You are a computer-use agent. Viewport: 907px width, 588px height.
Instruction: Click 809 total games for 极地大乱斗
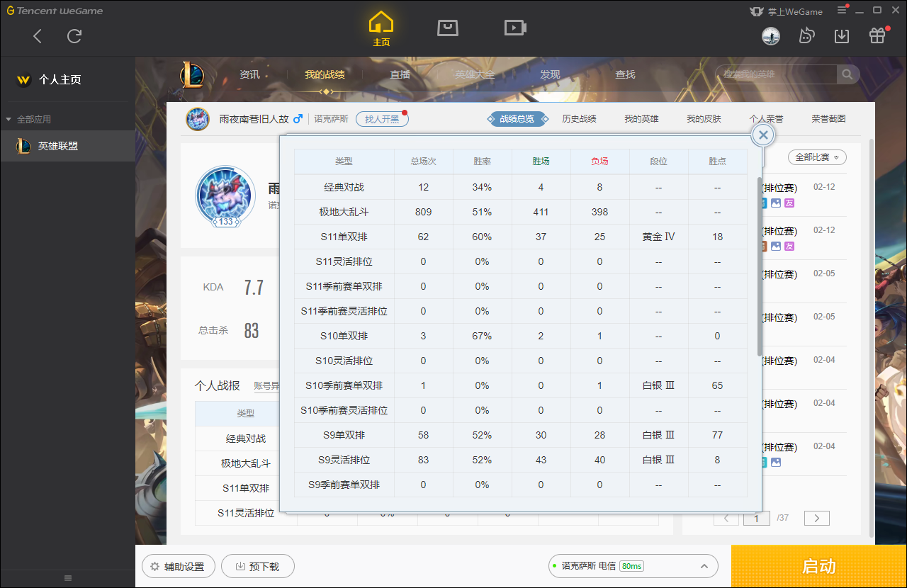(423, 212)
